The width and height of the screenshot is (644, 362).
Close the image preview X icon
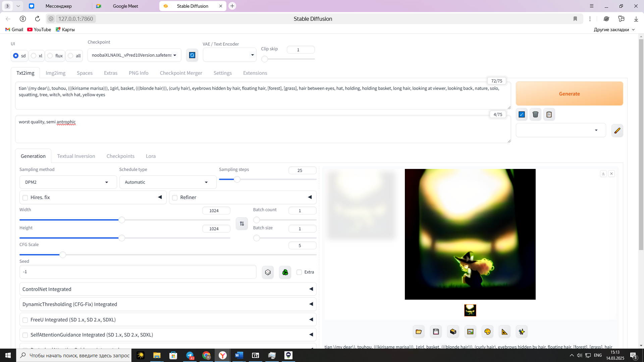tap(611, 174)
